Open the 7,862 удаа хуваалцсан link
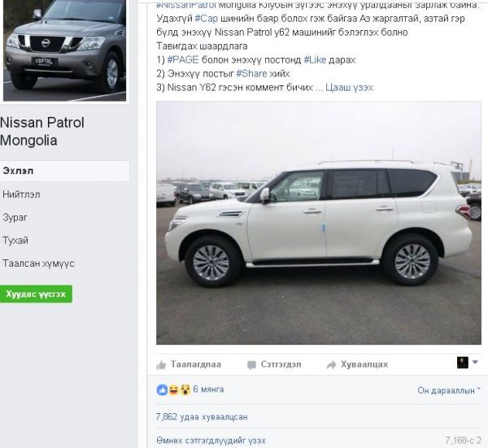The image size is (488, 448). (x=202, y=417)
